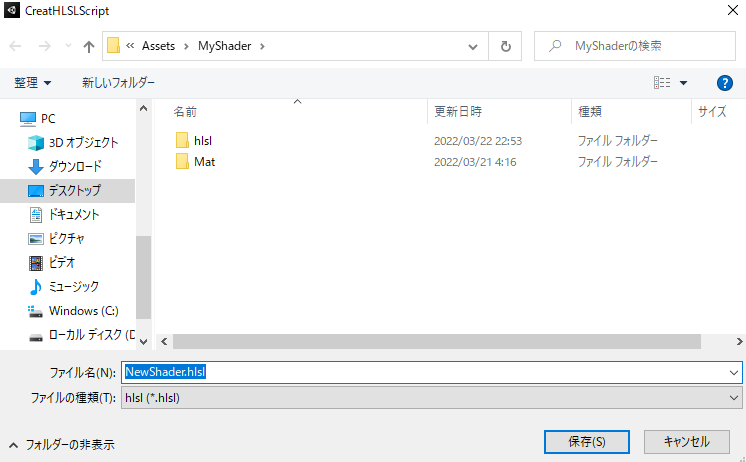Click the hlsl row type ファイル フォルダー
This screenshot has width=746, height=462.
(x=617, y=141)
